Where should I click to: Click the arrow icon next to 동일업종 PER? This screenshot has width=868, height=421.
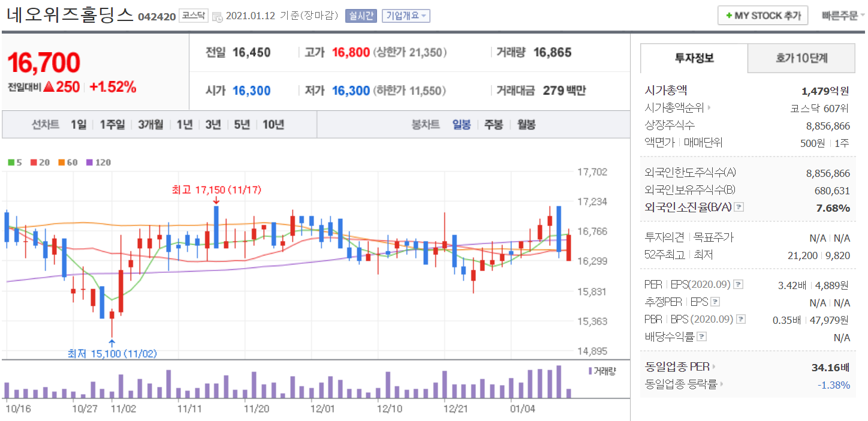coord(715,366)
